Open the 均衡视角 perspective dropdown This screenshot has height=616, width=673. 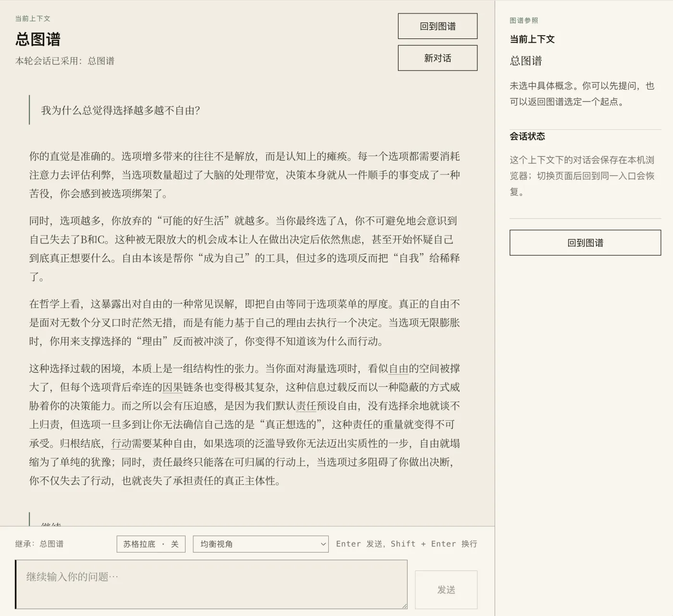point(261,544)
